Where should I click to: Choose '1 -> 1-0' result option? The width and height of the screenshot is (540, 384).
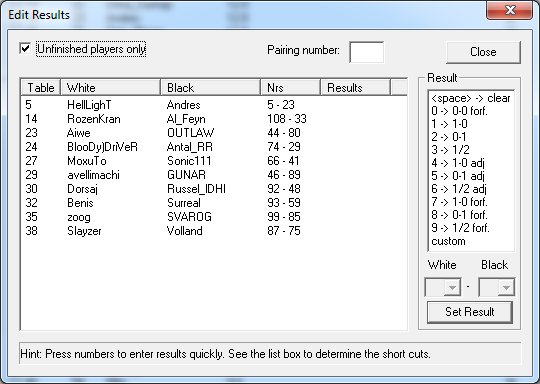pyautogui.click(x=471, y=124)
